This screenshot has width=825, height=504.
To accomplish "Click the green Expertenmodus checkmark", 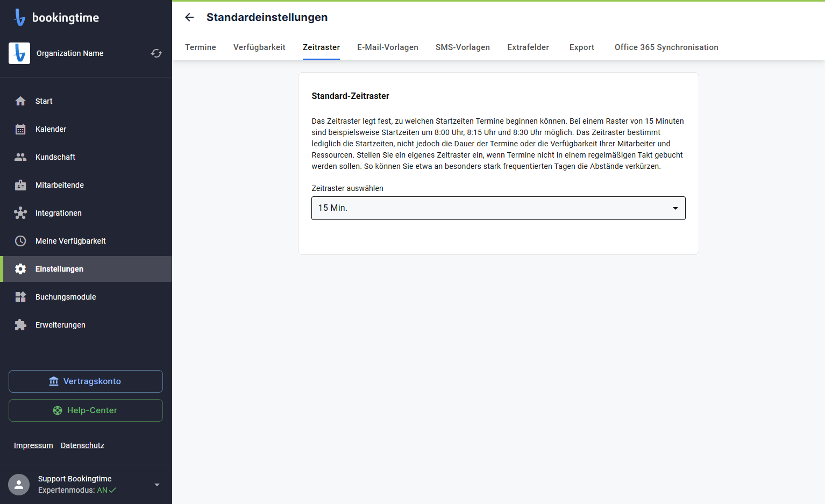I will pos(112,490).
